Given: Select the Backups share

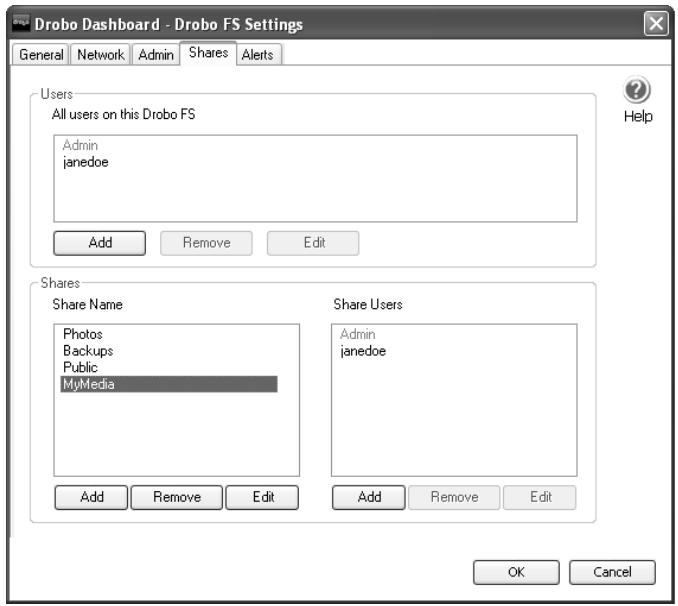Looking at the screenshot, I should 88,351.
